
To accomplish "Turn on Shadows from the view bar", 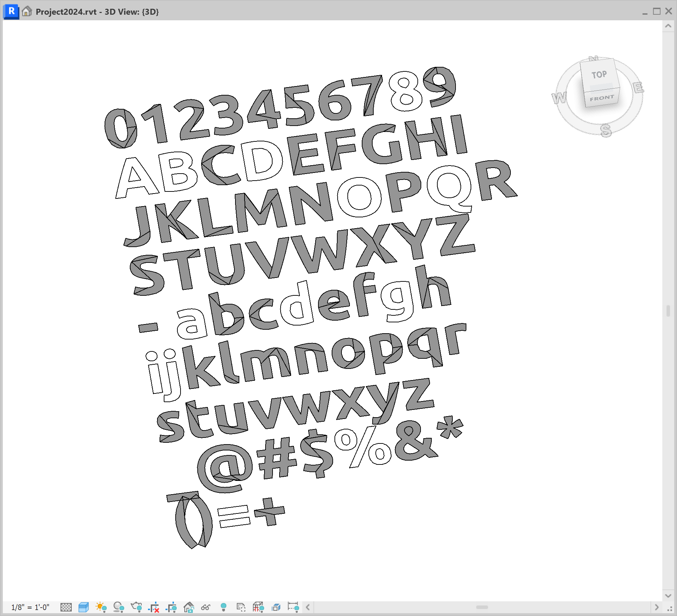I will pyautogui.click(x=119, y=607).
